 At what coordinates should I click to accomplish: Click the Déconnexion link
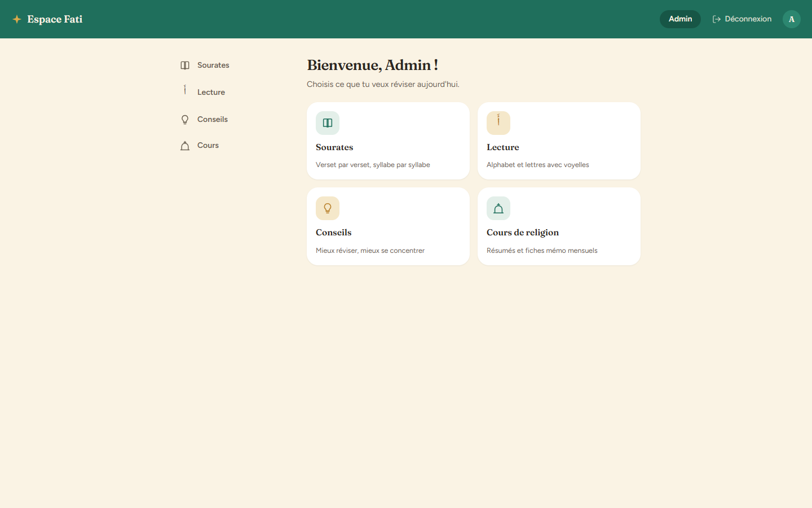742,19
